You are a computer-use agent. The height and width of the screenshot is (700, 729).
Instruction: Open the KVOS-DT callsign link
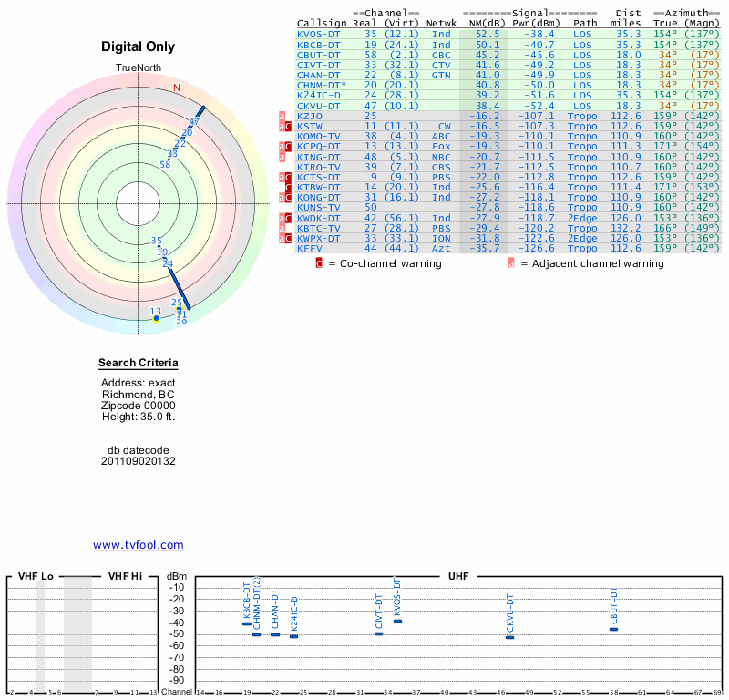318,34
